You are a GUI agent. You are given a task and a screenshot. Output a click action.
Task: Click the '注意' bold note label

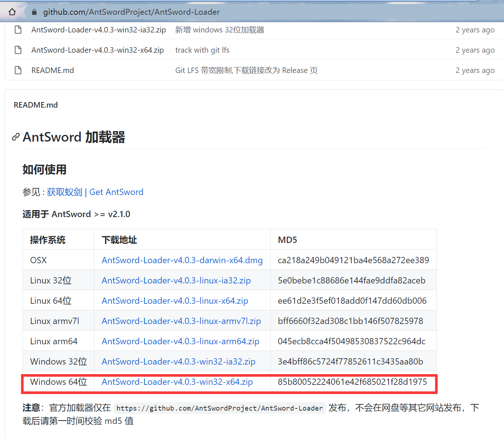point(31,408)
